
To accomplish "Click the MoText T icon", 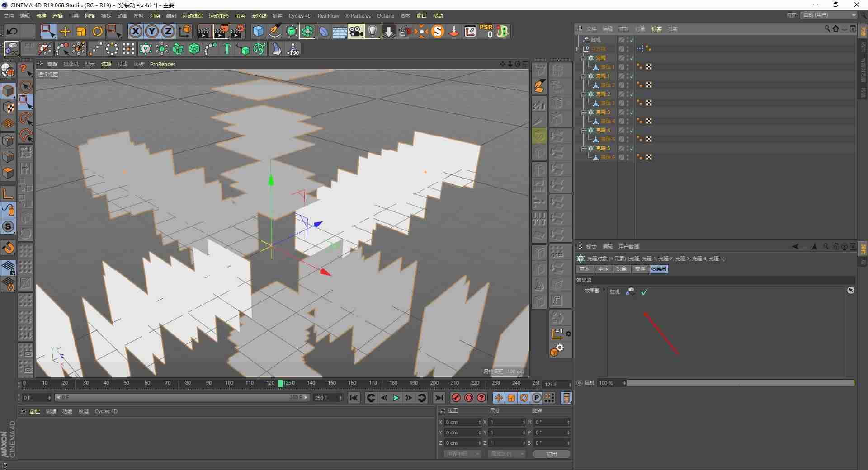I will click(227, 49).
